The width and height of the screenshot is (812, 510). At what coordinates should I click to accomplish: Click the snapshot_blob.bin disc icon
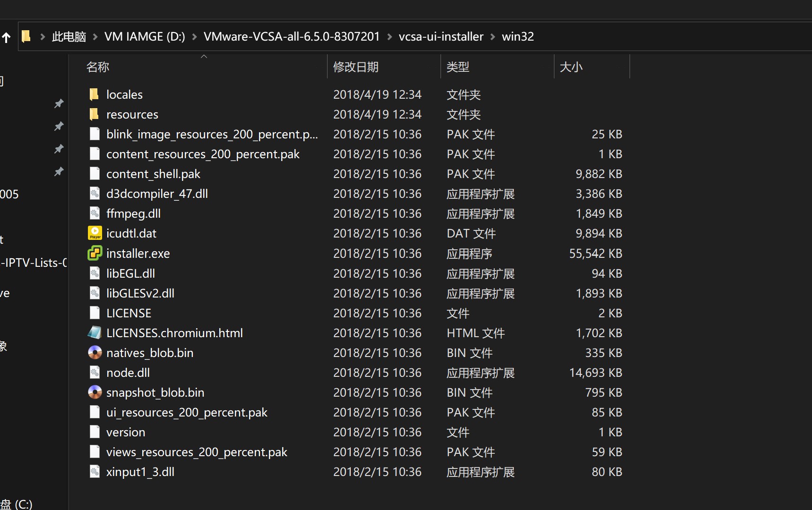coord(95,392)
